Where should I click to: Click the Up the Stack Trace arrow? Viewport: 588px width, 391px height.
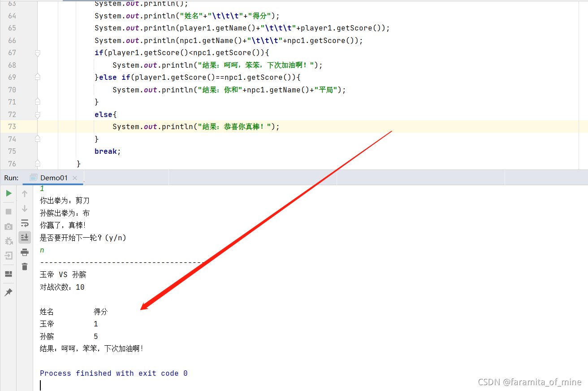click(x=25, y=193)
